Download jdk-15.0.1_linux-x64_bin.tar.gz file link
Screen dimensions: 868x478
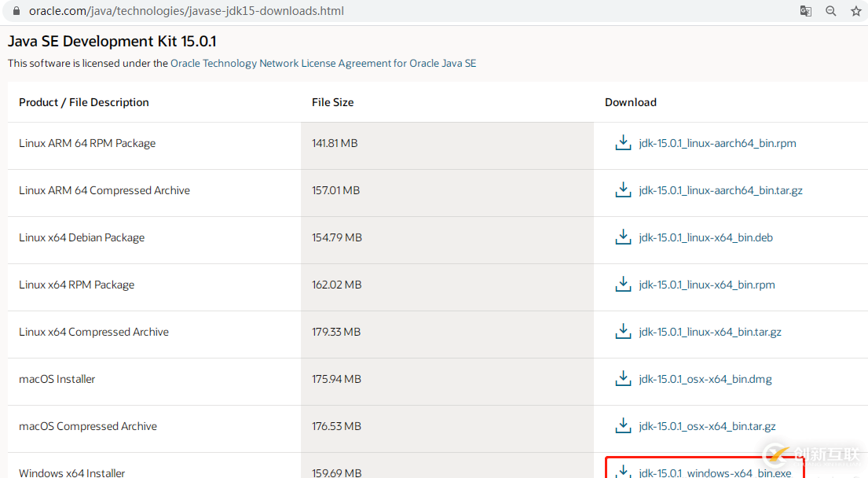click(710, 333)
